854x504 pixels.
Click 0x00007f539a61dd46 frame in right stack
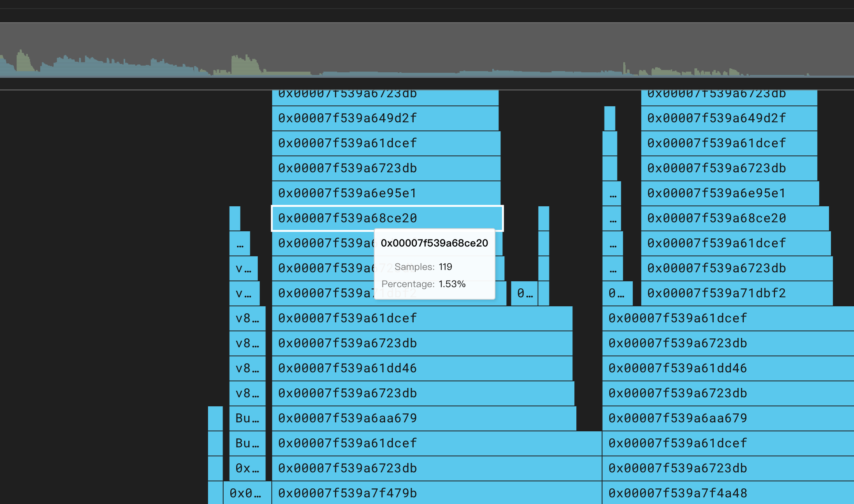click(x=727, y=368)
